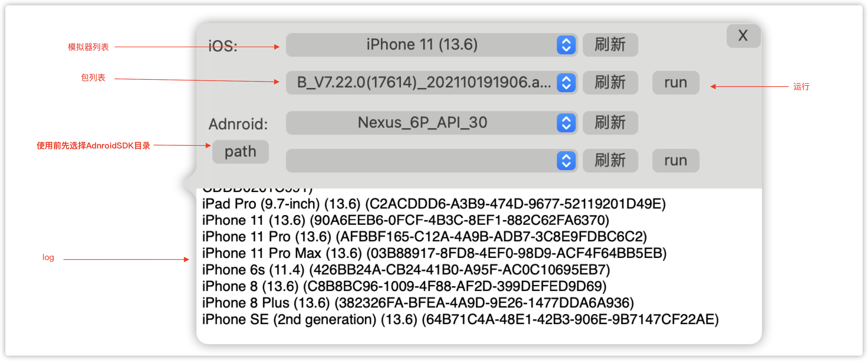
Task: Open the empty Android package dropdown
Action: coord(431,161)
